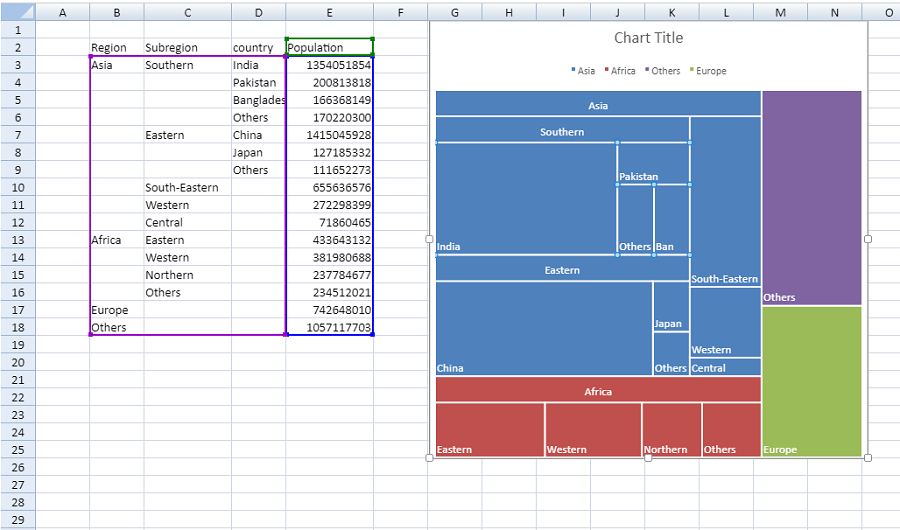Click the China block in the treemap
This screenshot has width=900, height=530.
click(x=544, y=328)
